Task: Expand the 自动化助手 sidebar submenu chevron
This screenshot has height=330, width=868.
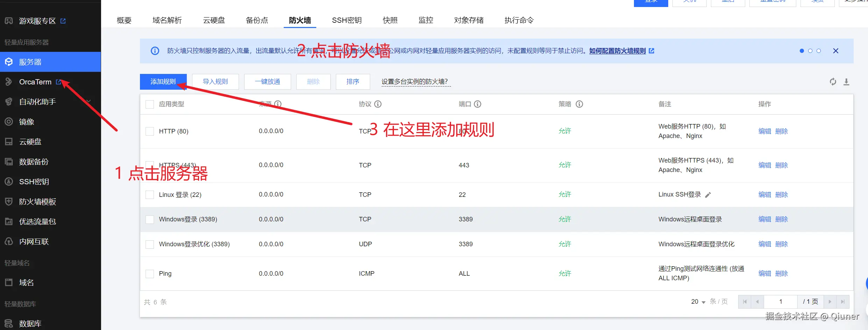Action: [x=89, y=102]
